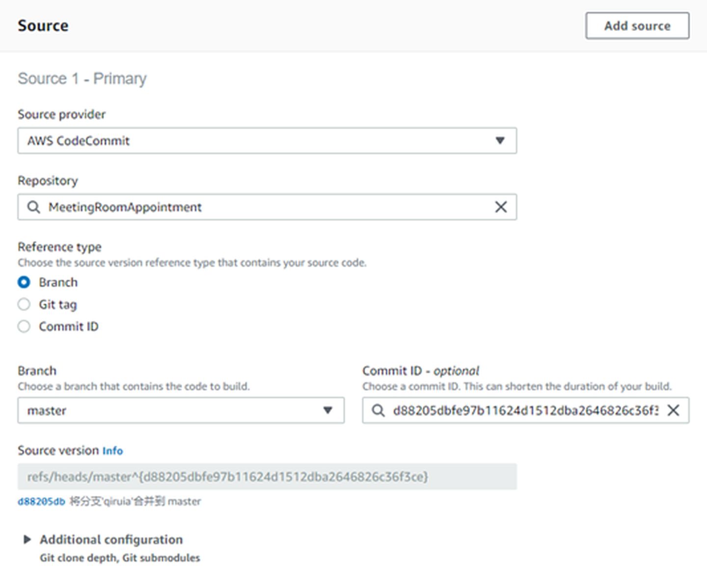Select the Branch reference type radio

(24, 282)
